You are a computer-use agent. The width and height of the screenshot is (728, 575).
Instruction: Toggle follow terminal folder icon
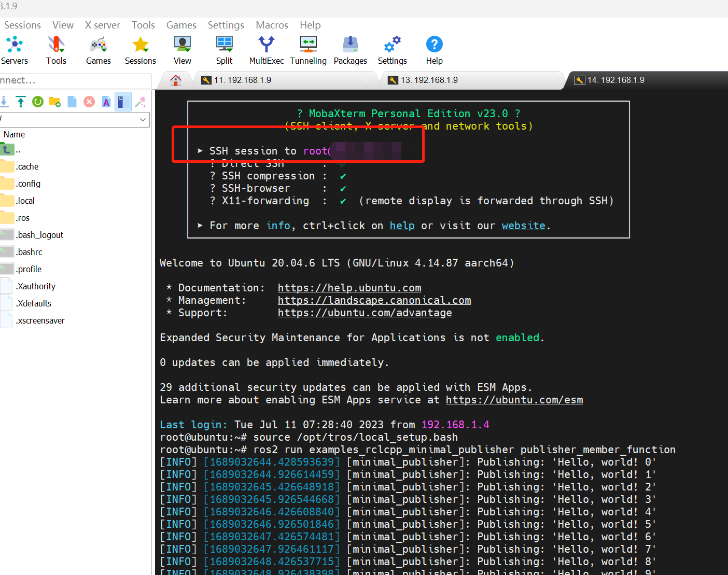click(x=123, y=102)
